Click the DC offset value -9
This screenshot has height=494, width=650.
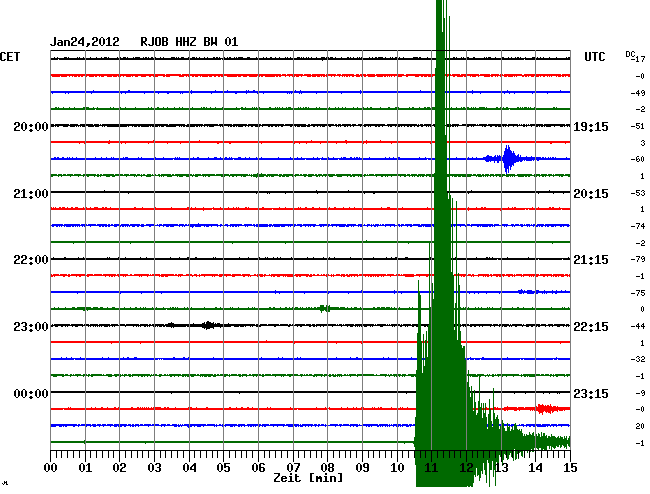pyautogui.click(x=640, y=392)
